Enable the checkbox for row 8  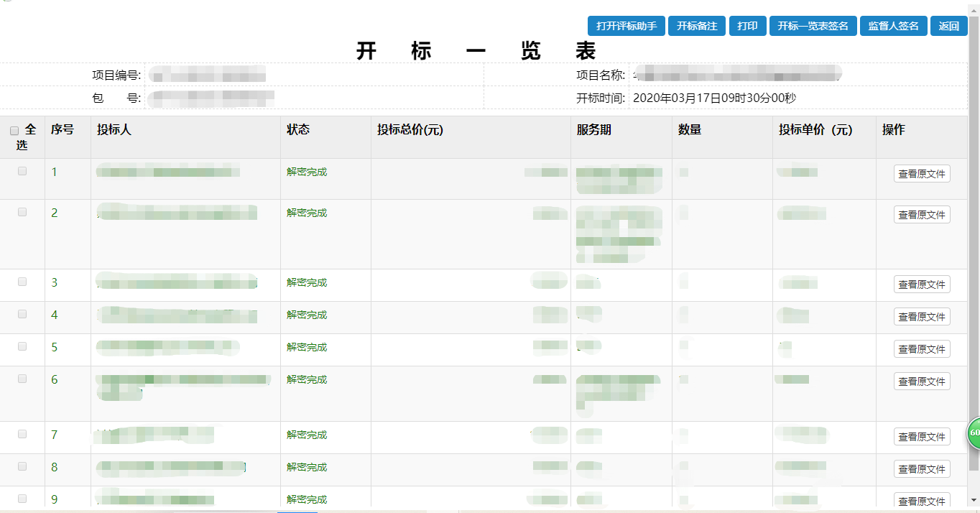[22, 466]
